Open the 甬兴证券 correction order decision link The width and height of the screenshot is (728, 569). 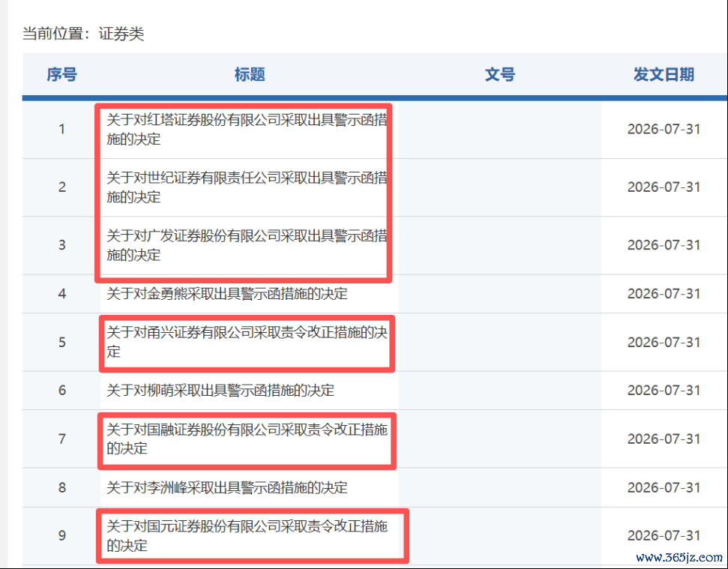247,342
